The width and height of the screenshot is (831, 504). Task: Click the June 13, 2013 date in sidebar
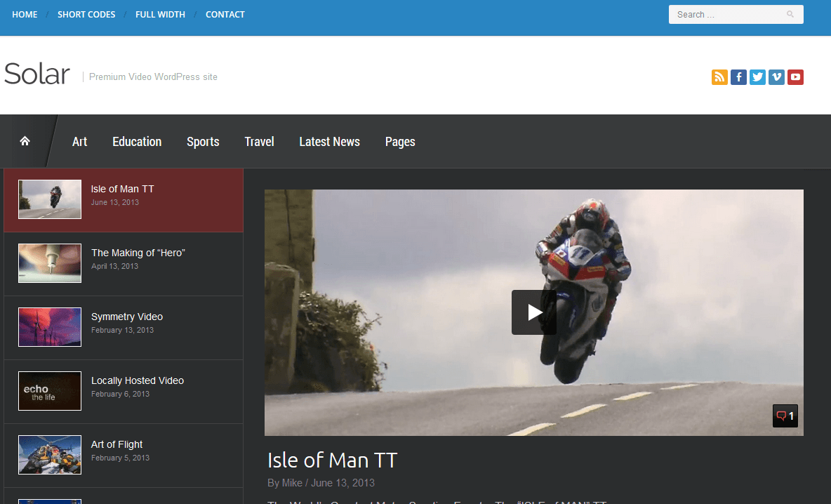click(115, 202)
